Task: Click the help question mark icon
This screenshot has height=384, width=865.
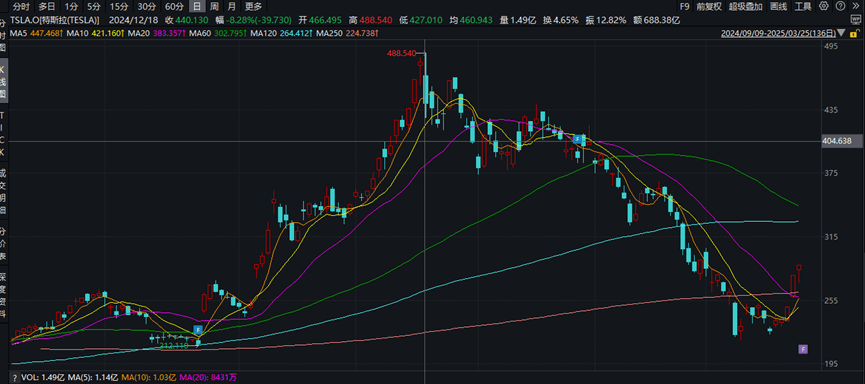Action: (840, 6)
